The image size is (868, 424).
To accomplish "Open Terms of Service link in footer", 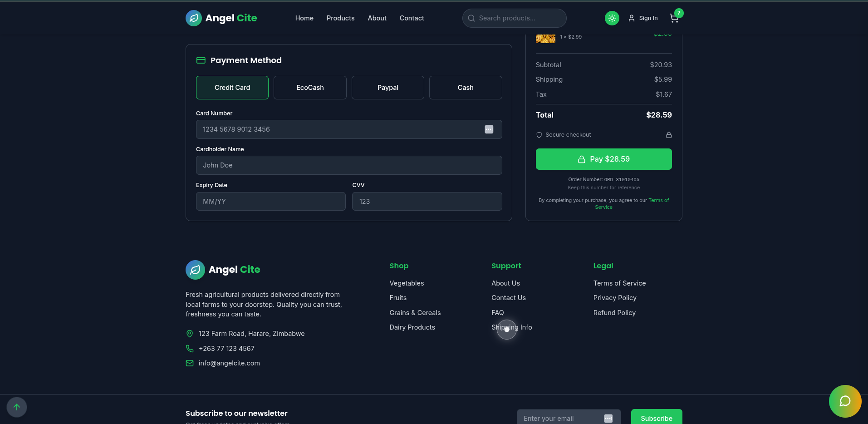I will click(619, 283).
